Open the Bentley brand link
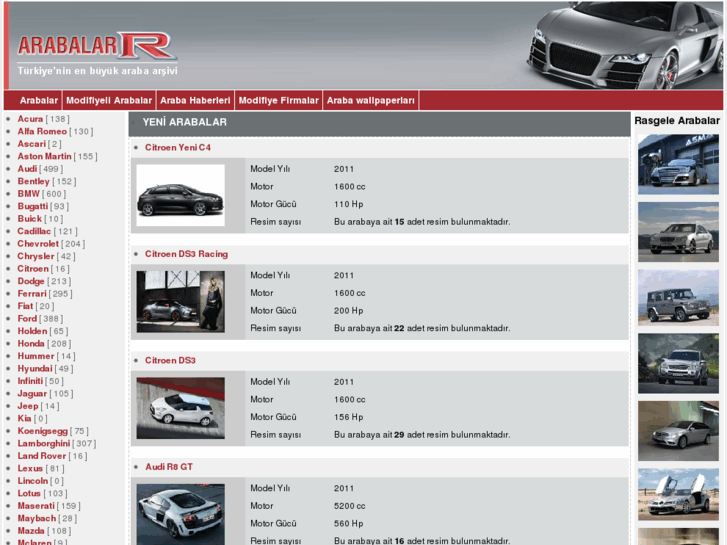 tap(33, 182)
